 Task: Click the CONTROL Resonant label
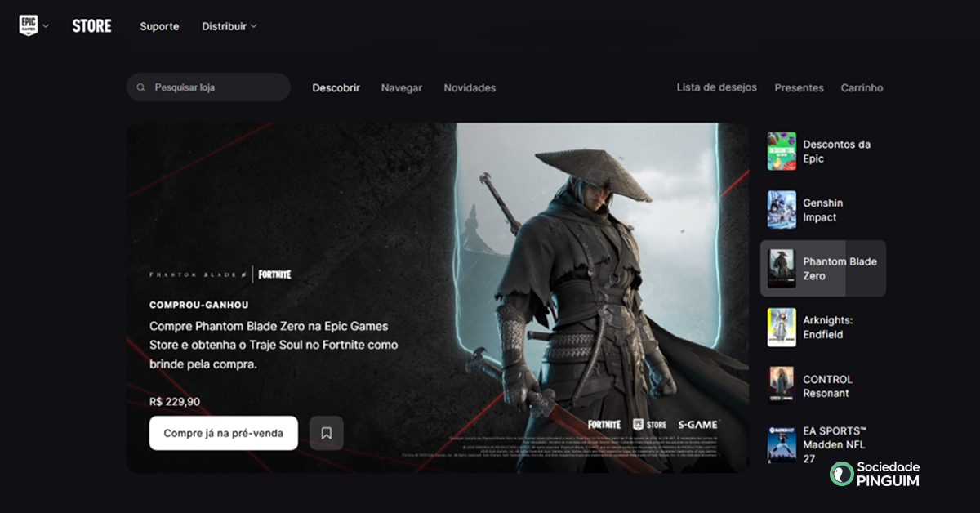(x=827, y=386)
